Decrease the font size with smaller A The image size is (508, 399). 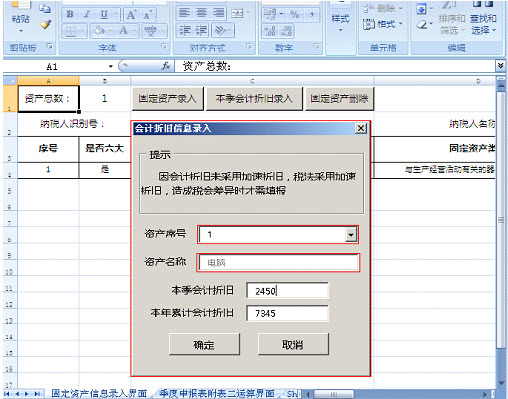coord(148,14)
